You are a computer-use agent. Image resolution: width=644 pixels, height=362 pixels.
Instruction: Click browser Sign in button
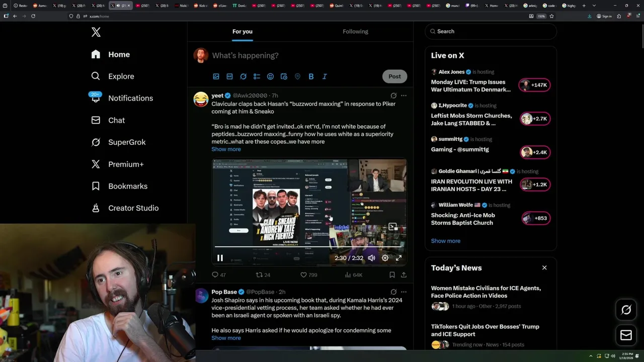tap(604, 16)
